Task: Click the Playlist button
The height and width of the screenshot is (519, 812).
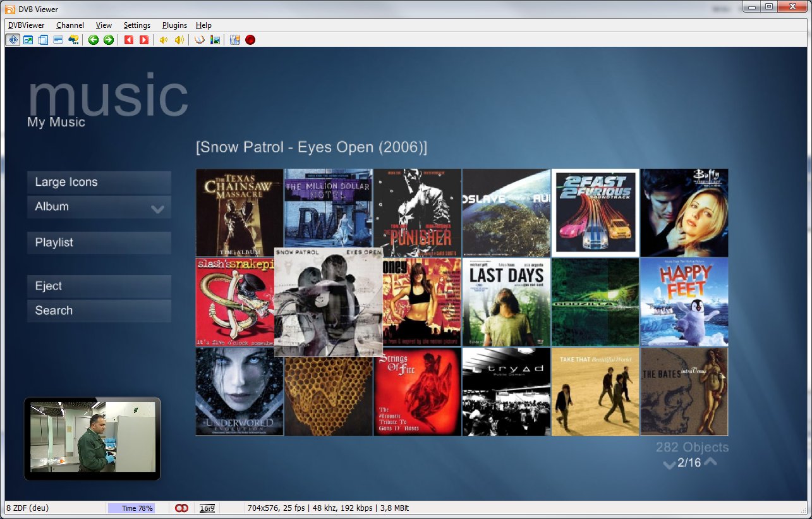Action: pyautogui.click(x=99, y=243)
